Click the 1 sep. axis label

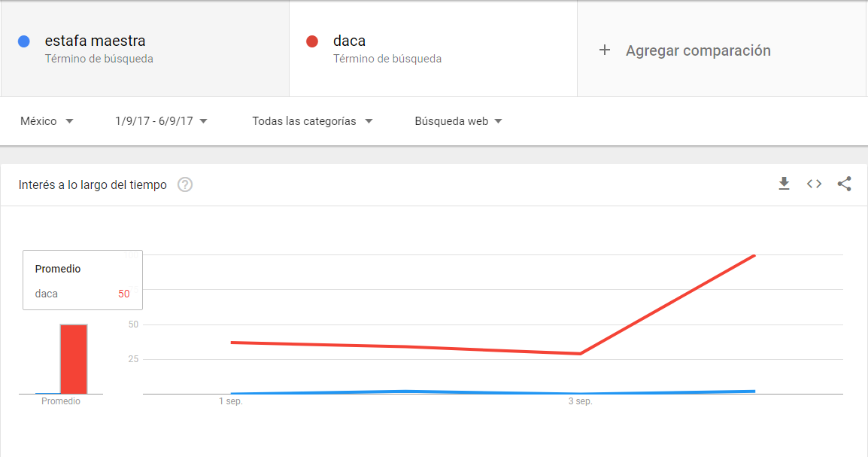pyautogui.click(x=231, y=401)
